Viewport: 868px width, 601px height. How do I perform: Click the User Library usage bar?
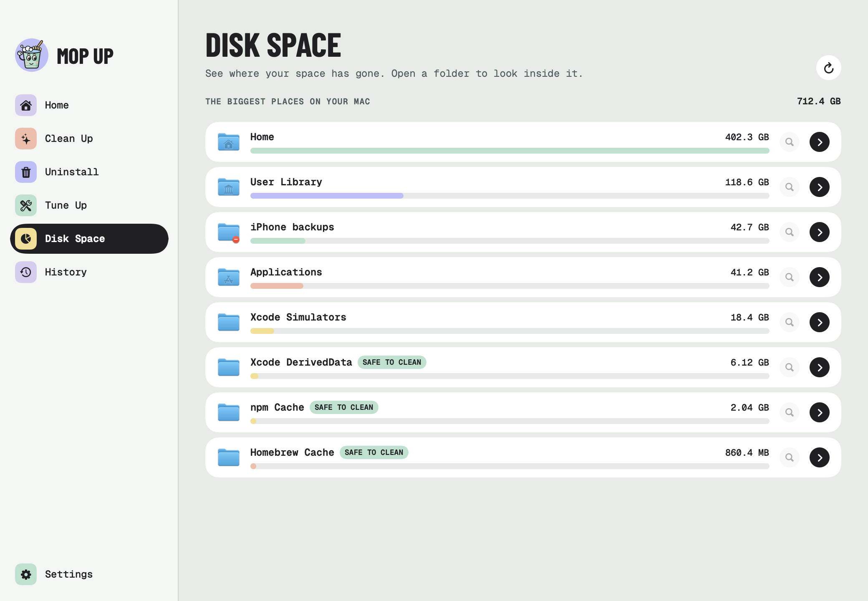pyautogui.click(x=510, y=196)
